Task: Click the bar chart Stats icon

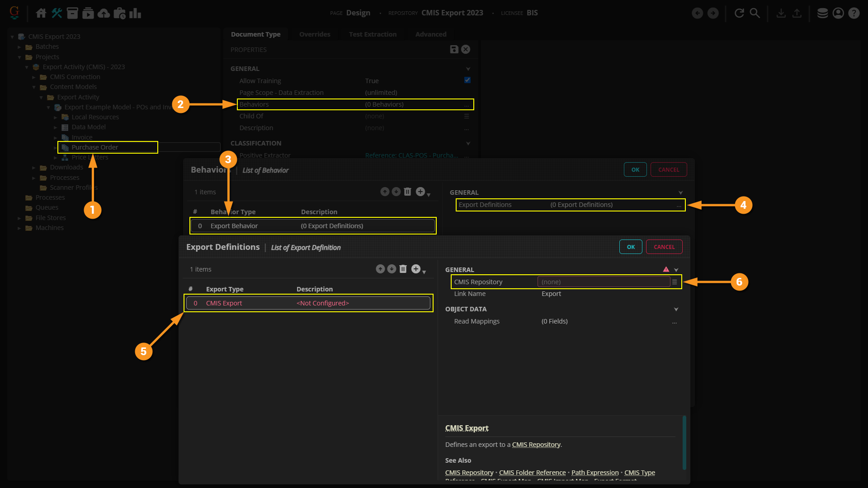Action: [135, 13]
